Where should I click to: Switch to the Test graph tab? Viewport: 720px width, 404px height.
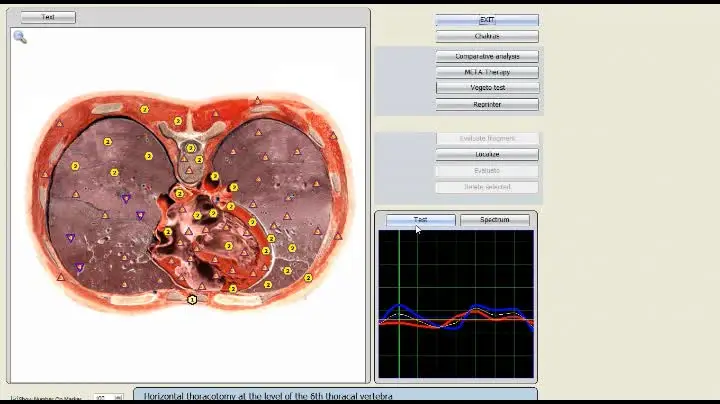point(421,220)
